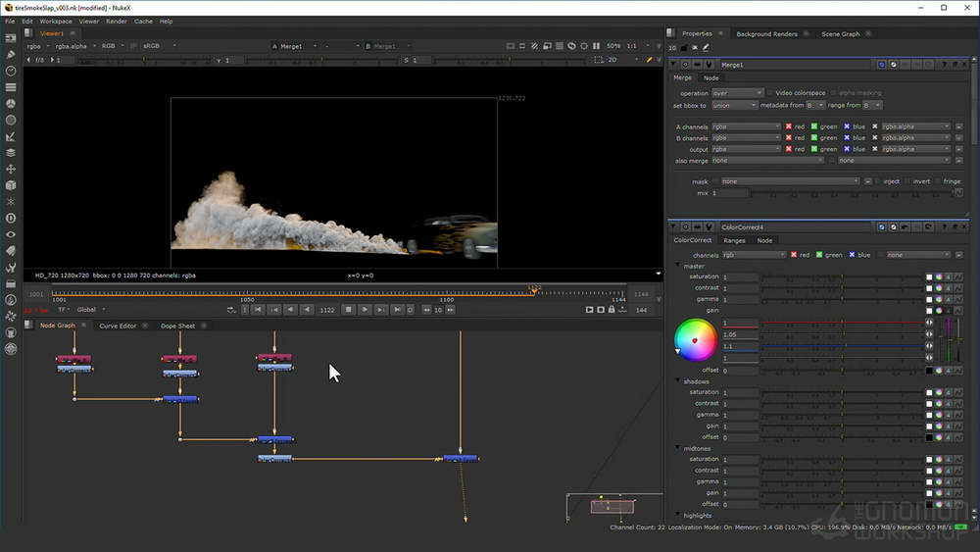
Task: Collapse the master section
Action: click(x=678, y=266)
